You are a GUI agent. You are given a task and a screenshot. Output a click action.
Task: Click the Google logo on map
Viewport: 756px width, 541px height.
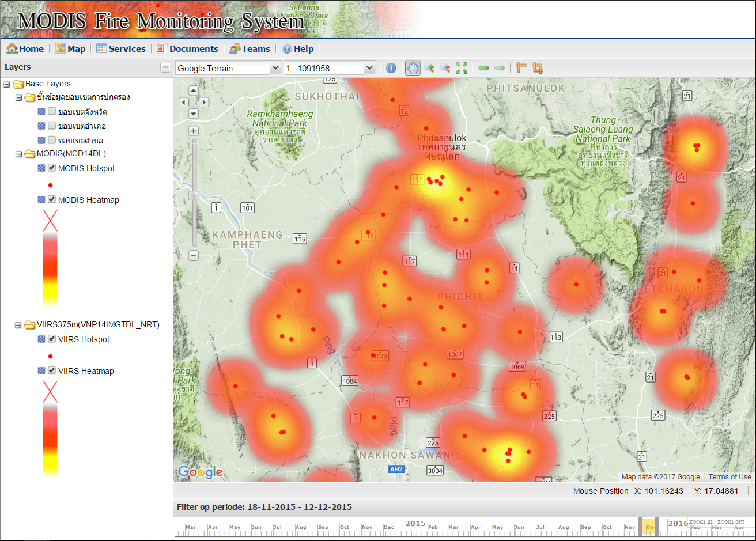pos(200,472)
